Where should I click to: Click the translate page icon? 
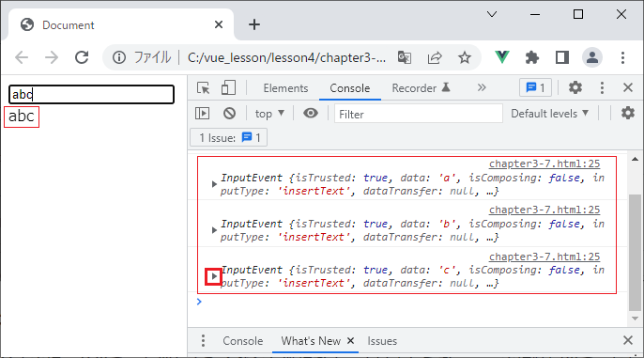point(405,57)
